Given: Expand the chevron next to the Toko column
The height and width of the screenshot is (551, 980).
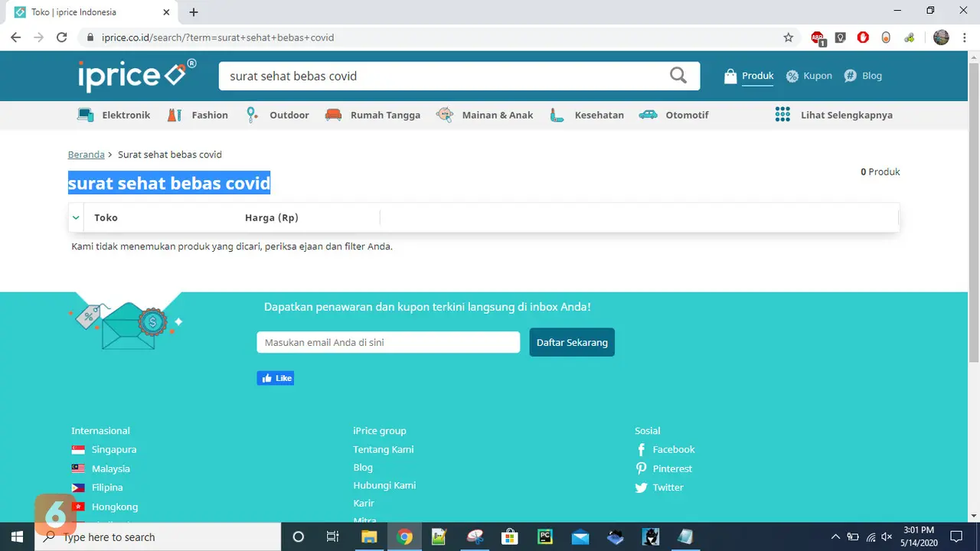Looking at the screenshot, I should (76, 217).
